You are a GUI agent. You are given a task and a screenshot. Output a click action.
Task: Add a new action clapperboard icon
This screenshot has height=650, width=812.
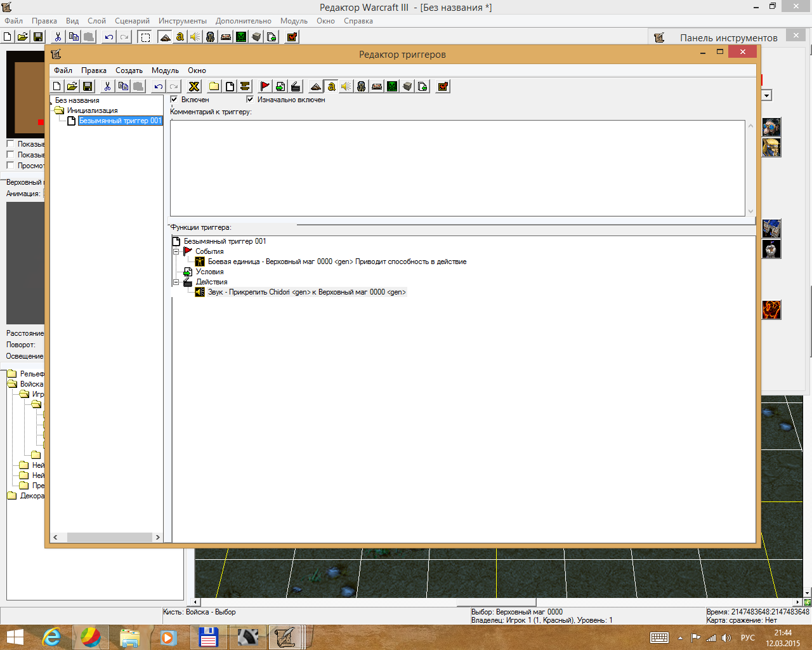296,86
